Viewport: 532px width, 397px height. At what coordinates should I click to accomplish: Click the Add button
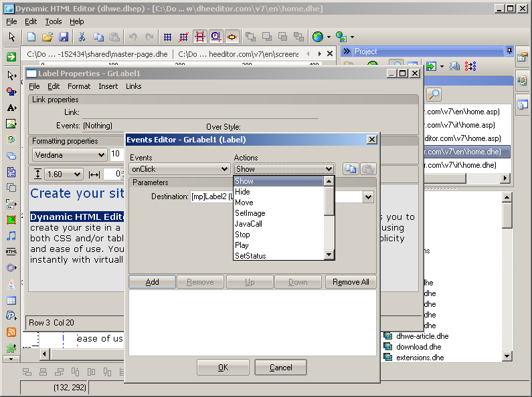153,282
